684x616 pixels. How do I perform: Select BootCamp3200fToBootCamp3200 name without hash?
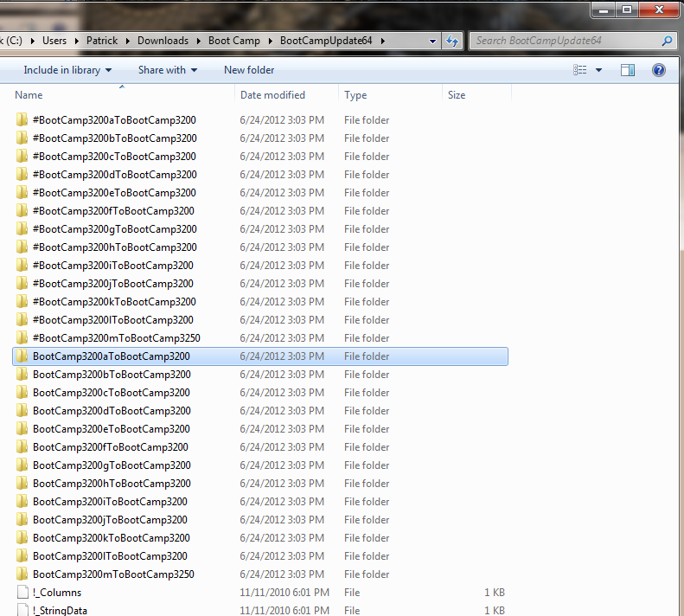pos(111,447)
